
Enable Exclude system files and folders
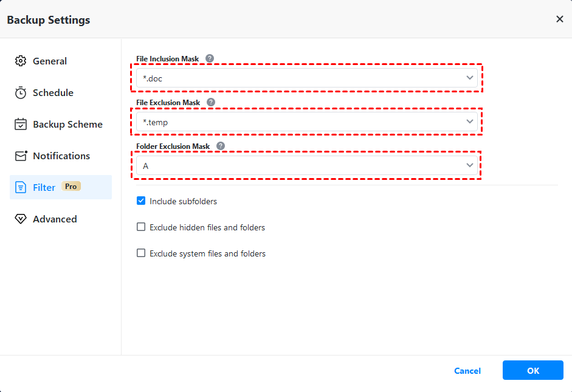click(141, 253)
